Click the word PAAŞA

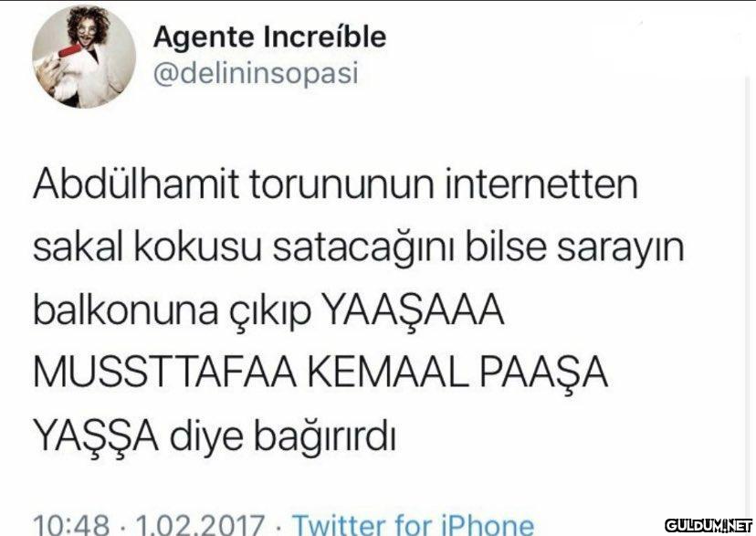coord(543,375)
